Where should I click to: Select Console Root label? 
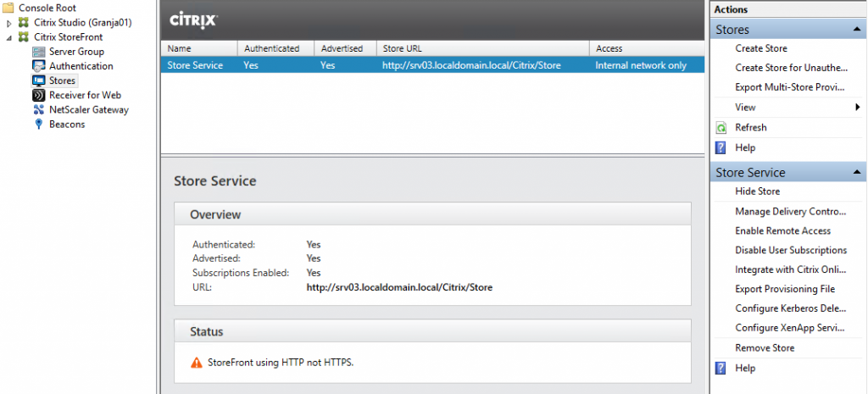click(x=47, y=8)
